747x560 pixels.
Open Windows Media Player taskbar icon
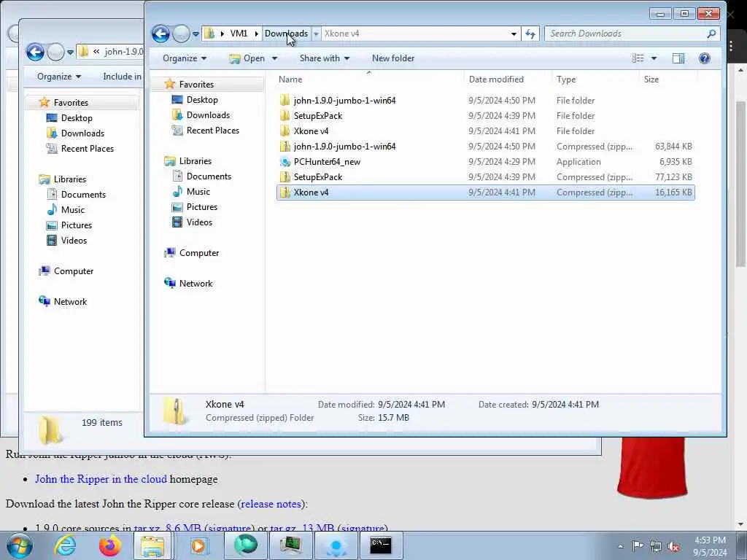coord(198,545)
